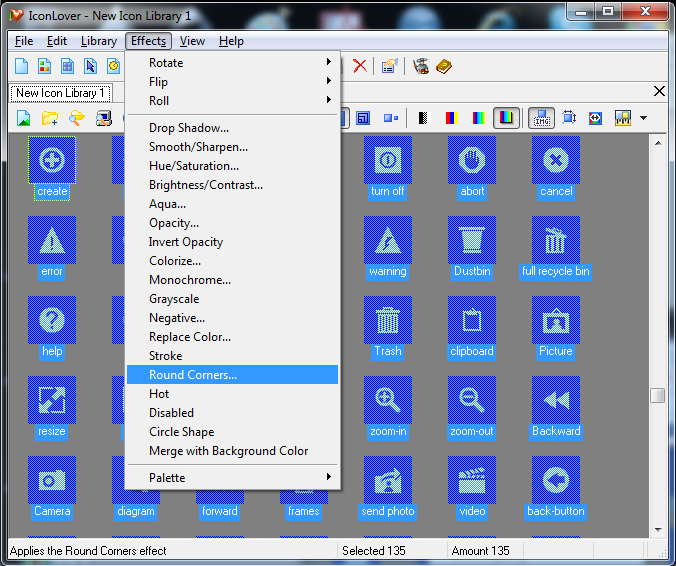Apply the Disabled effect

pos(232,413)
